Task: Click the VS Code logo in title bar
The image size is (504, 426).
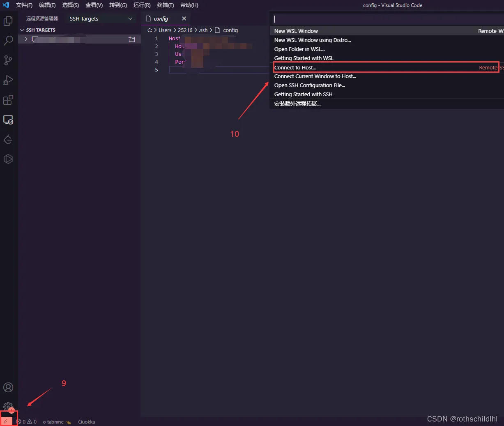Action: 6,5
